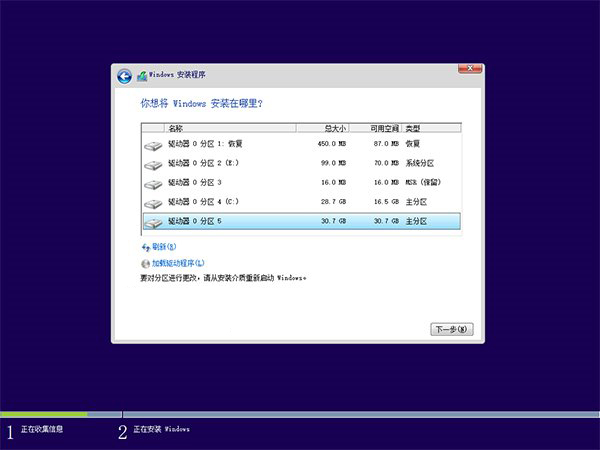Select drive icon for partition 5
600x450 pixels.
tap(153, 223)
